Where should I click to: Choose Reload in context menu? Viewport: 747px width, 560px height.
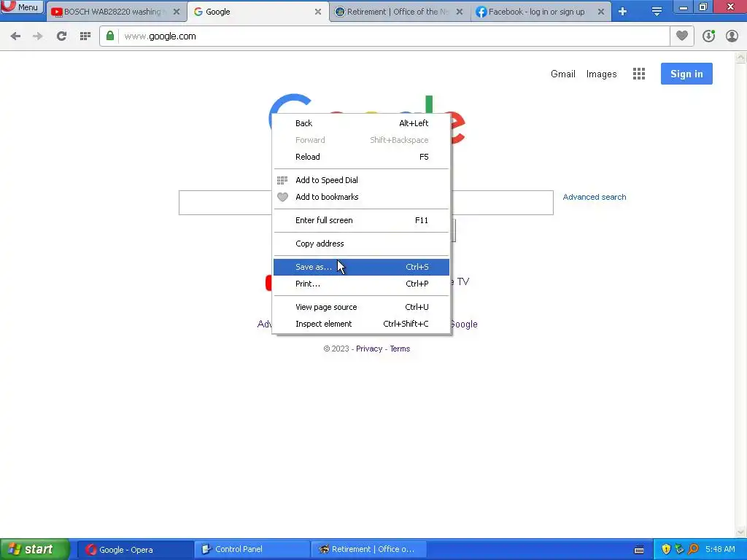coord(361,157)
